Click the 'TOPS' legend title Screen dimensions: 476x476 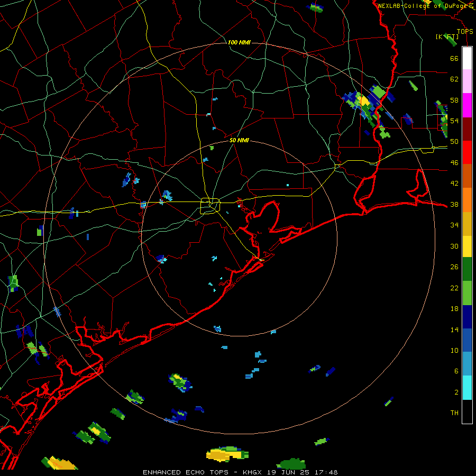click(465, 32)
